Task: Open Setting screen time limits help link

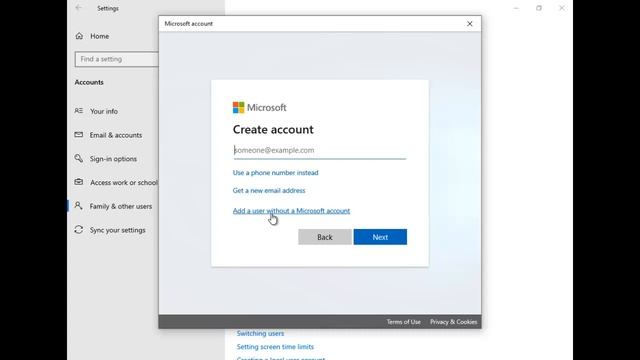Action: tap(275, 347)
